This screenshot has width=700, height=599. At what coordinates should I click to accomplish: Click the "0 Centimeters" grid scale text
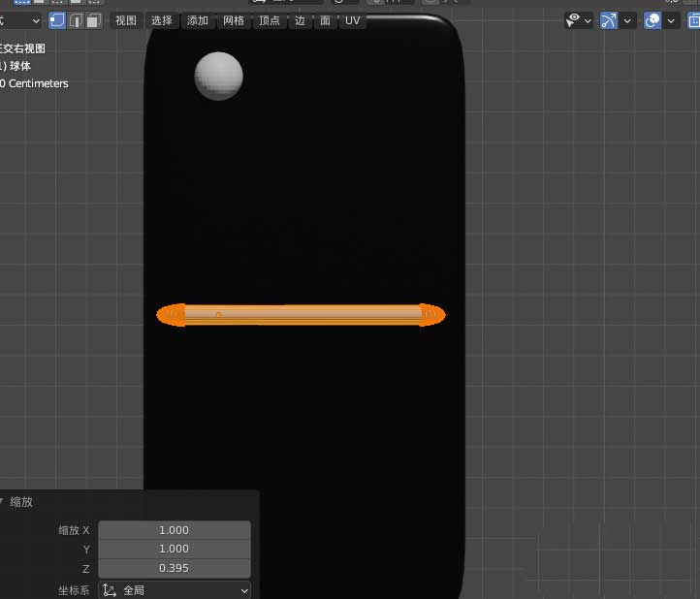point(34,83)
